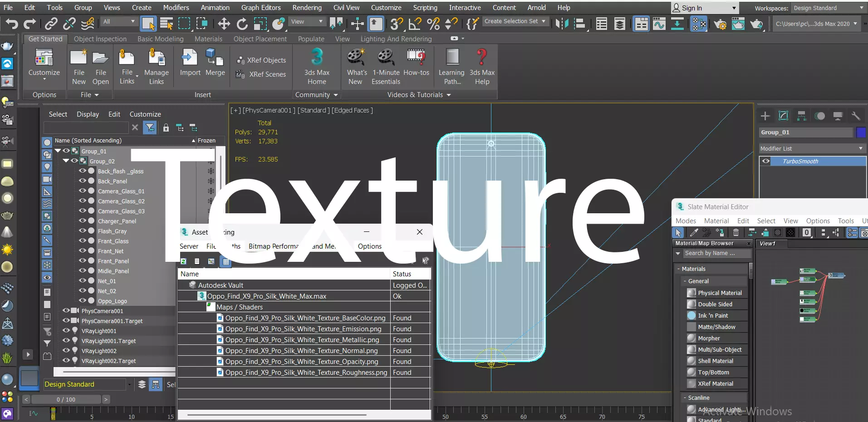The image size is (868, 422).
Task: Open the Mirror tool
Action: tap(562, 23)
